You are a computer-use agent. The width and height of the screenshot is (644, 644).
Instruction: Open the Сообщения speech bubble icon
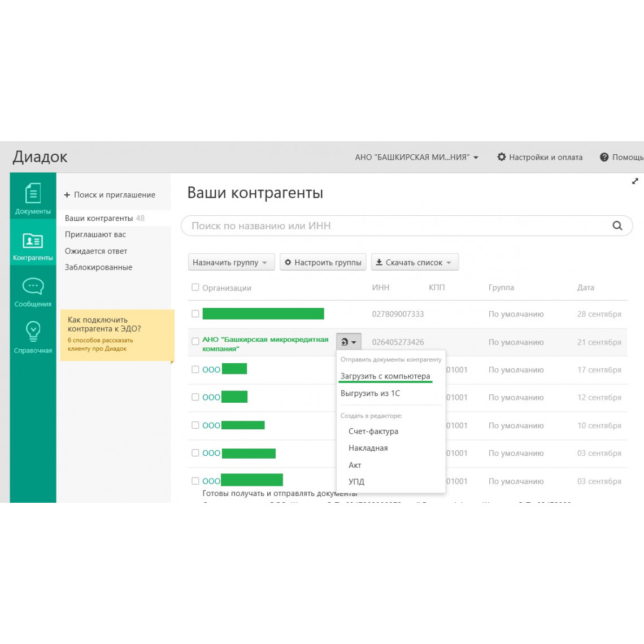33,286
